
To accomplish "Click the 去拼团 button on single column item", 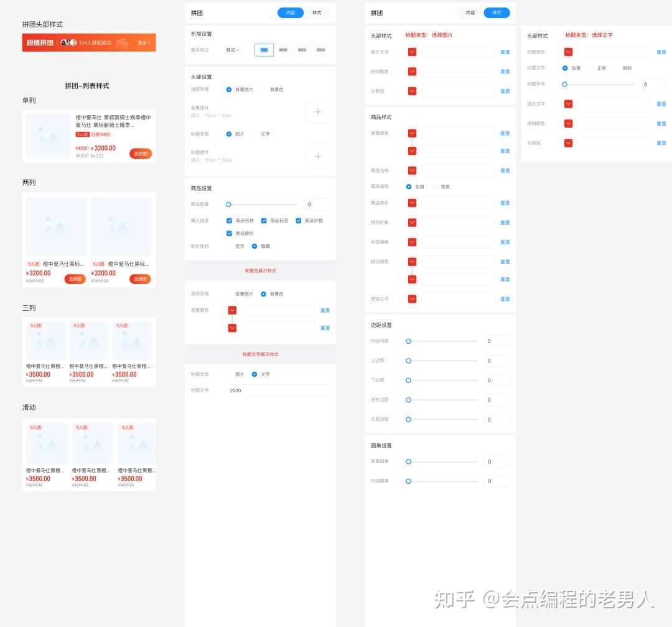I will tap(140, 154).
